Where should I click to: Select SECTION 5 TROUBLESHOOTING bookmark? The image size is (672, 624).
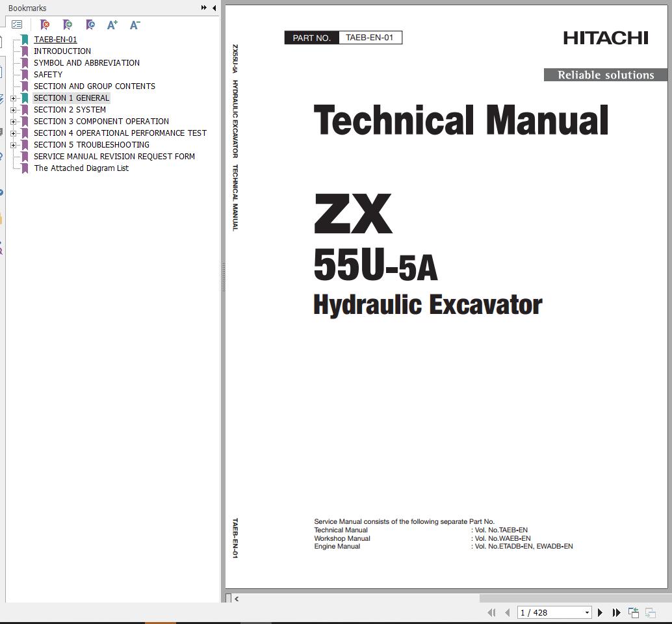click(x=91, y=145)
